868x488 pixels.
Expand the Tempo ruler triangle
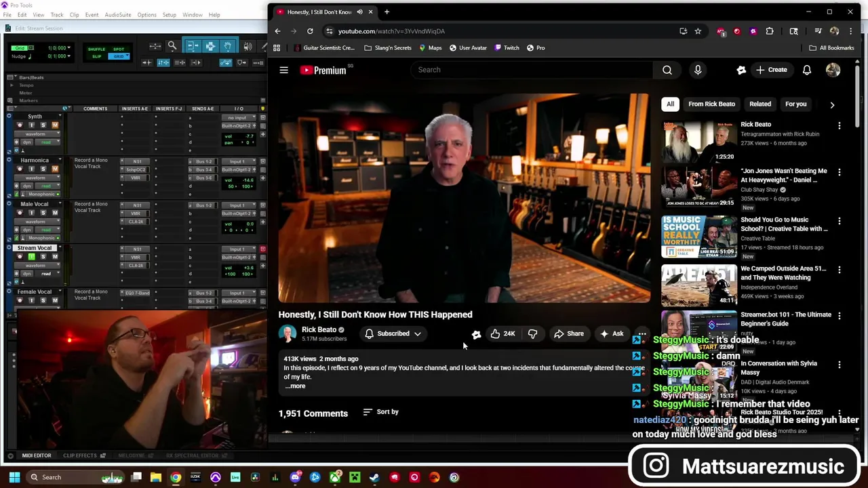point(11,85)
